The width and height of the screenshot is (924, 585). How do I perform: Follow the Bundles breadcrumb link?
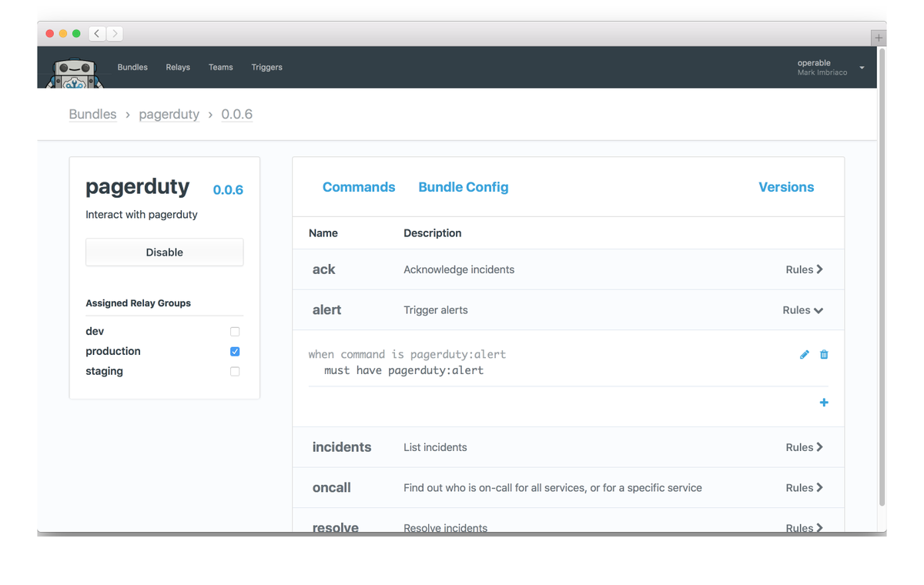click(x=92, y=114)
